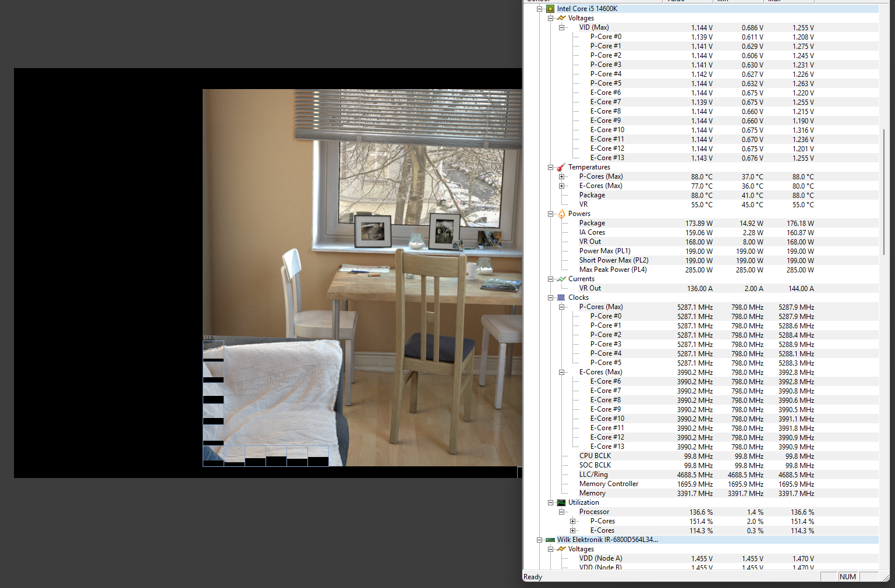The image size is (895, 588).
Task: Select E-Core #9 in the Clocks list
Action: (701, 409)
